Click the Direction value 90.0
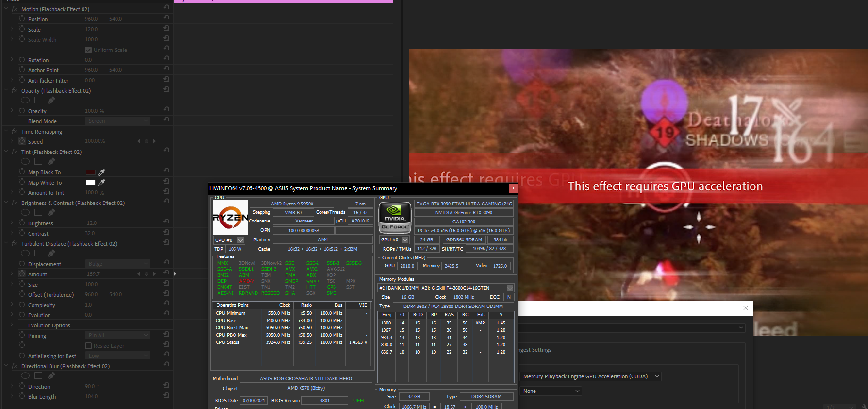Viewport: 868px width, 409px height. coord(91,386)
